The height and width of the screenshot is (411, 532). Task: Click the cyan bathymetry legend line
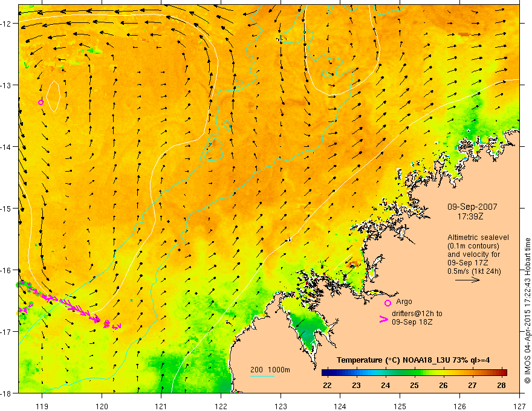click(262, 376)
